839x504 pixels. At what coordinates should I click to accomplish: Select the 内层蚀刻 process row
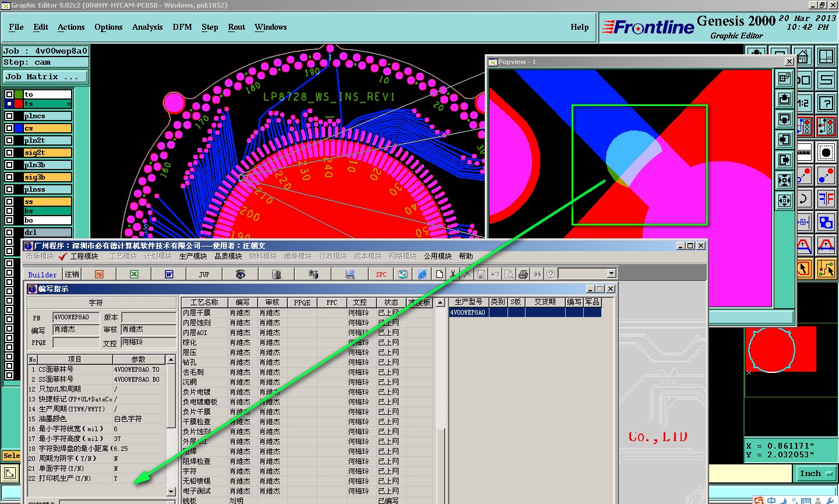pyautogui.click(x=306, y=323)
